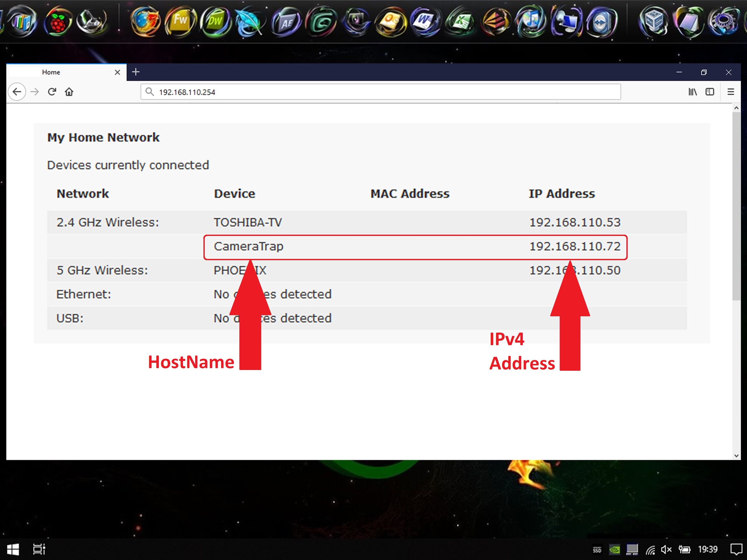Open the Wi-Fi network tray icon
The image size is (747, 560).
click(650, 550)
